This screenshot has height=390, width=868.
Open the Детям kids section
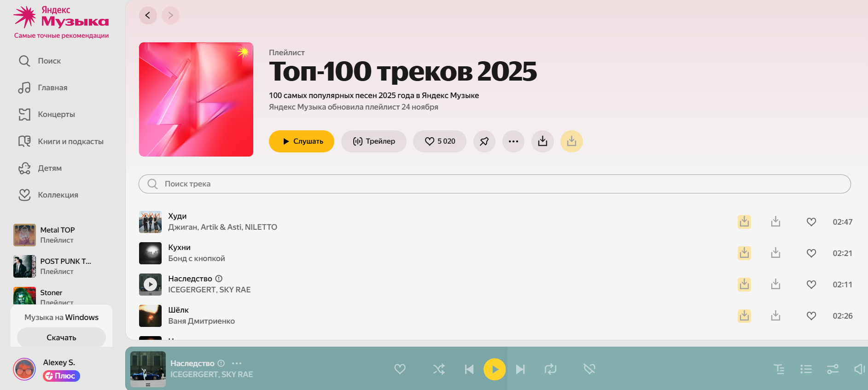coord(40,168)
